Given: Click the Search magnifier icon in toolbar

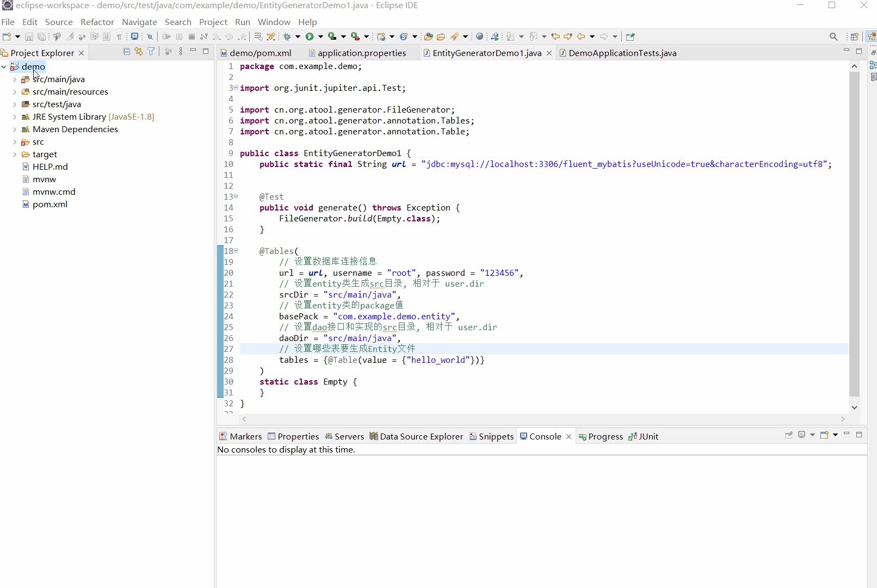Looking at the screenshot, I should coord(833,36).
